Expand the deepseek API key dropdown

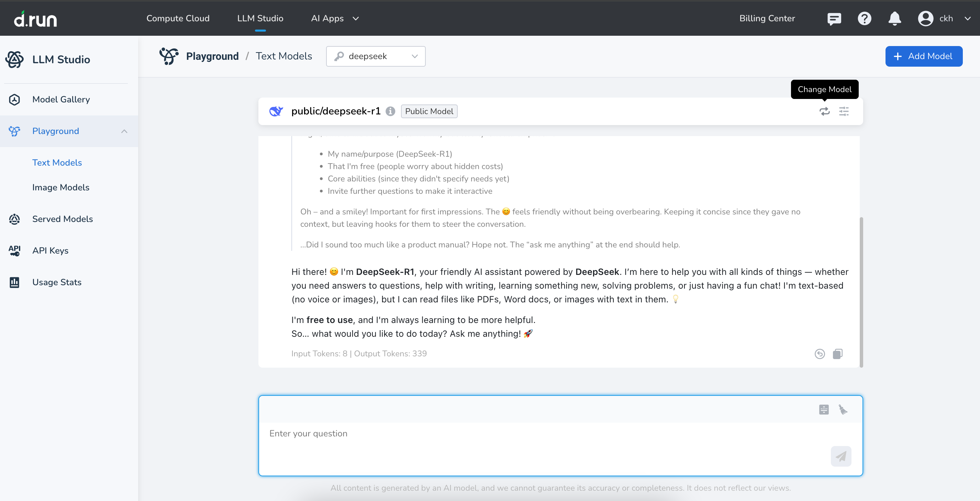(x=376, y=56)
